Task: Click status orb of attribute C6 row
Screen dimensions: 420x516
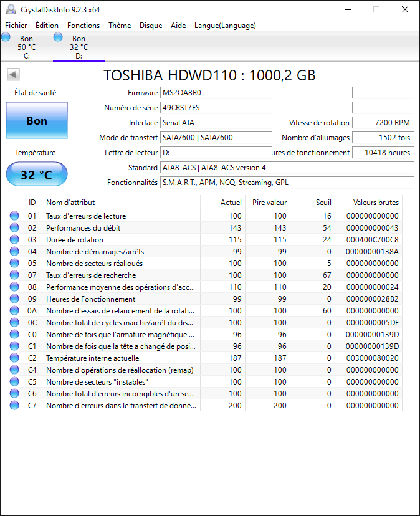Action: pos(14,394)
